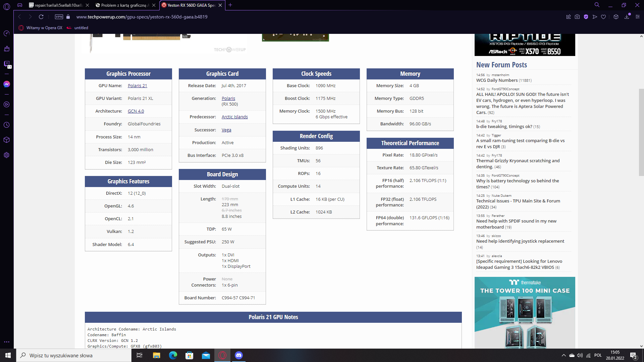This screenshot has width=644, height=362.
Task: Select the 2.106 TFLOPS FP32 value
Action: [423, 199]
